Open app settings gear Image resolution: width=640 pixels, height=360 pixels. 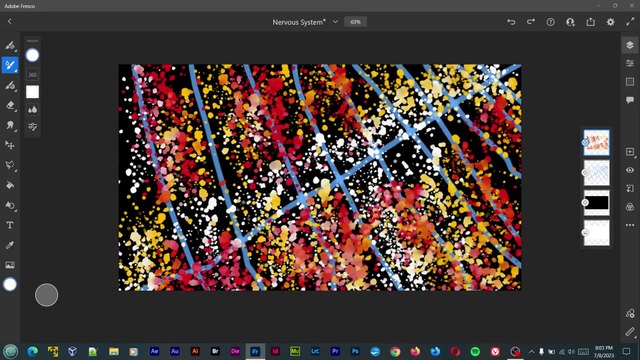point(611,22)
